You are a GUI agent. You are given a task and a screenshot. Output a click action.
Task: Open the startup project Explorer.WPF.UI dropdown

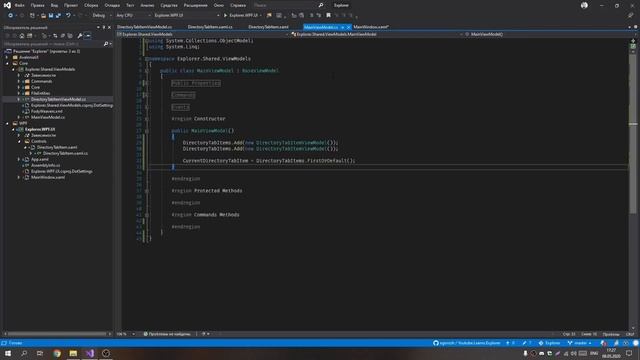[186, 16]
